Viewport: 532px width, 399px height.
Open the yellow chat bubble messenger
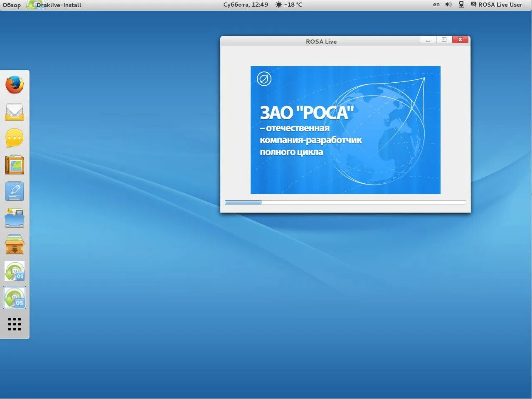[x=15, y=138]
